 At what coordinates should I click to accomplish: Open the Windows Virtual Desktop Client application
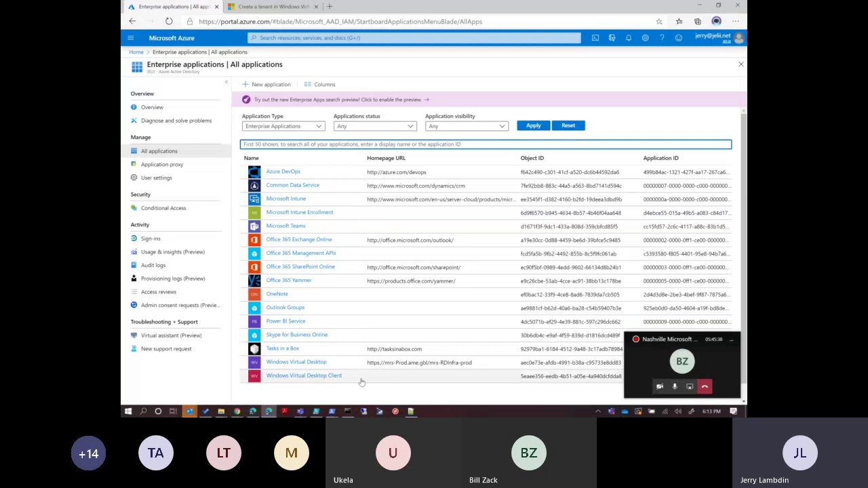(x=304, y=375)
